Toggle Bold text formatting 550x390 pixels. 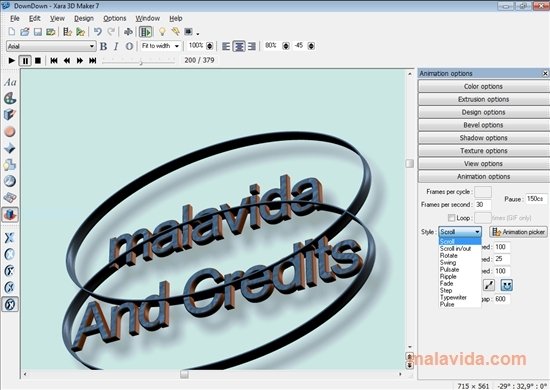click(x=103, y=46)
